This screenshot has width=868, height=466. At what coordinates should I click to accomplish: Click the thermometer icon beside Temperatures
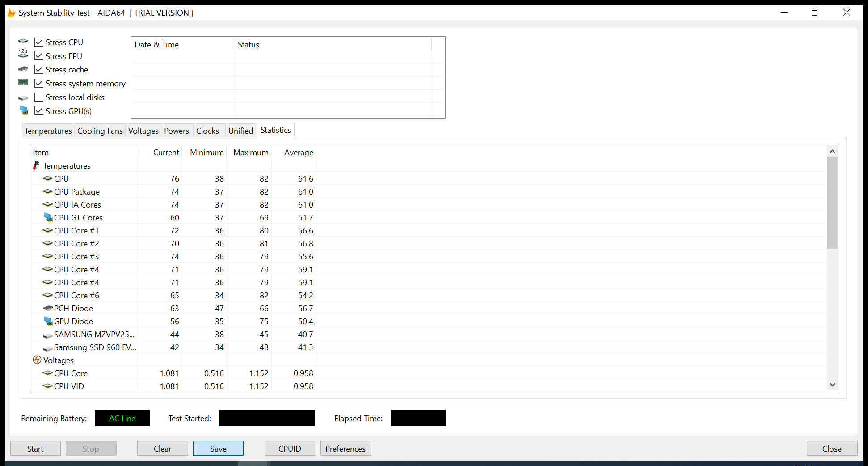click(36, 165)
